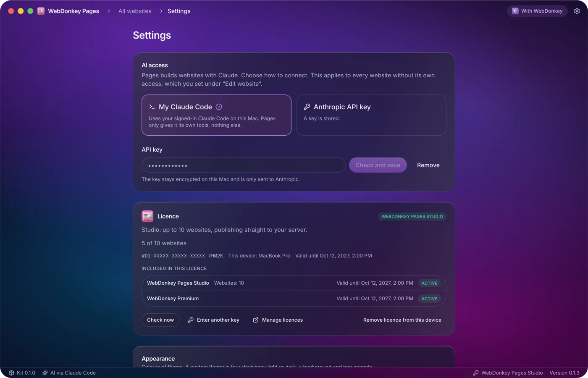Viewport: 588px width, 378px height.
Task: Click the key stays encrypted note
Action: click(220, 179)
